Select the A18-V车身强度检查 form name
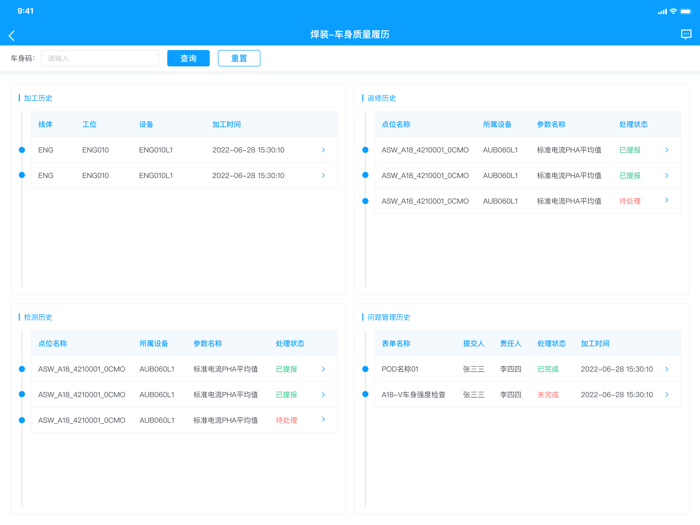 [x=413, y=395]
